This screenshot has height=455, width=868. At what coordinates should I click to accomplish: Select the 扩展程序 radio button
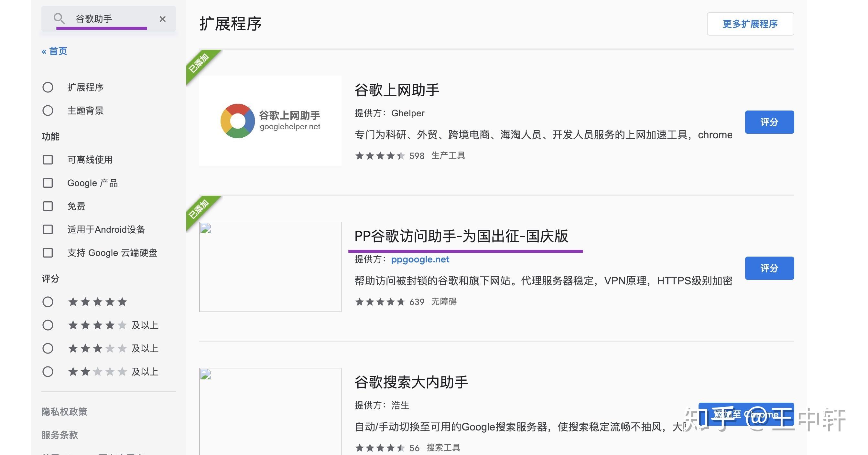pos(48,87)
